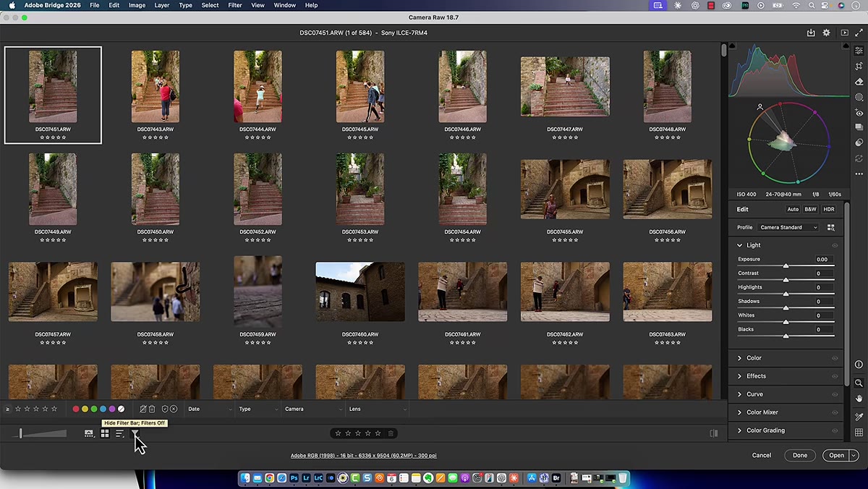Image resolution: width=868 pixels, height=489 pixels.
Task: Open the Adobe RGB workflow options link
Action: click(x=363, y=456)
